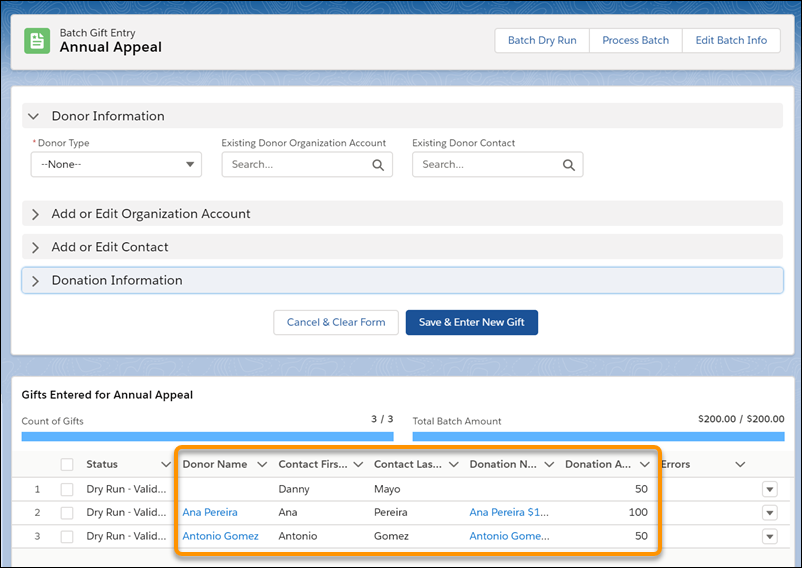Click the Dry Run status in row 1
This screenshot has width=802, height=568.
coord(126,489)
